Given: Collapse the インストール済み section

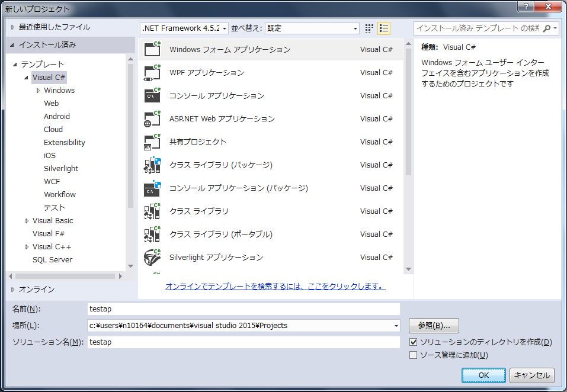Looking at the screenshot, I should click(x=12, y=45).
